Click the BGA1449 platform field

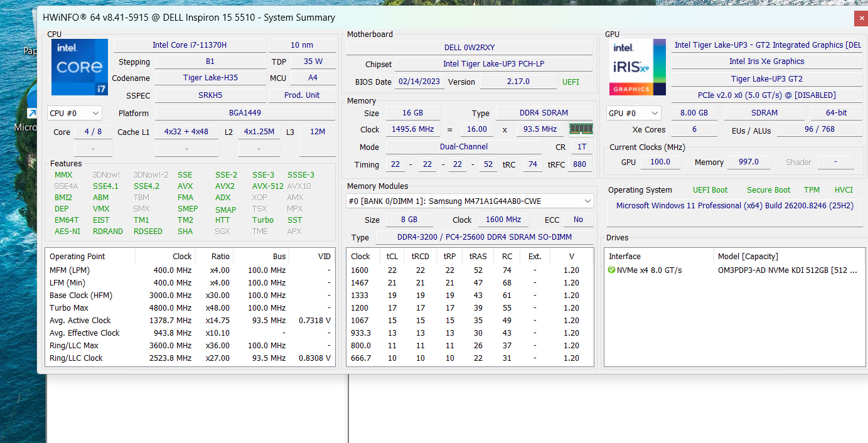[x=245, y=113]
